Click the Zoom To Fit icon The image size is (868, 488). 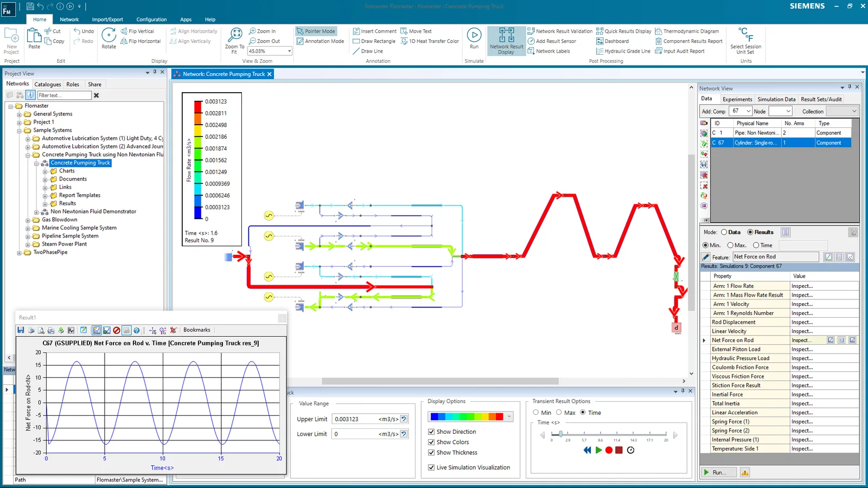(235, 35)
